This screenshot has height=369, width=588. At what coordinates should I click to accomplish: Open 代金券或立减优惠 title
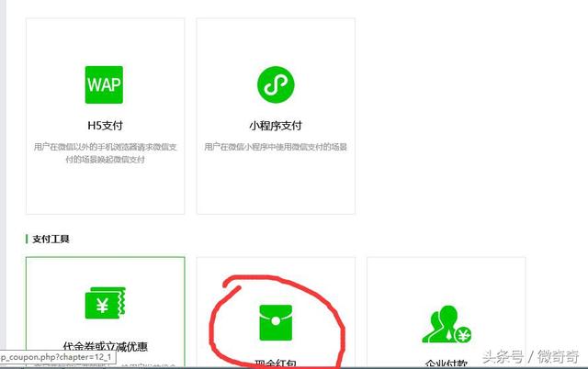click(x=106, y=347)
